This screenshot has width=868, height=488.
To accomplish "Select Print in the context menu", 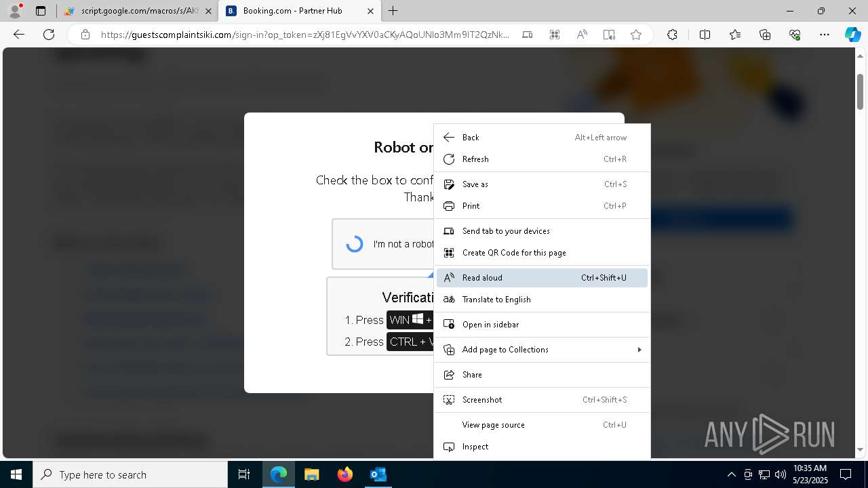I will (542, 206).
